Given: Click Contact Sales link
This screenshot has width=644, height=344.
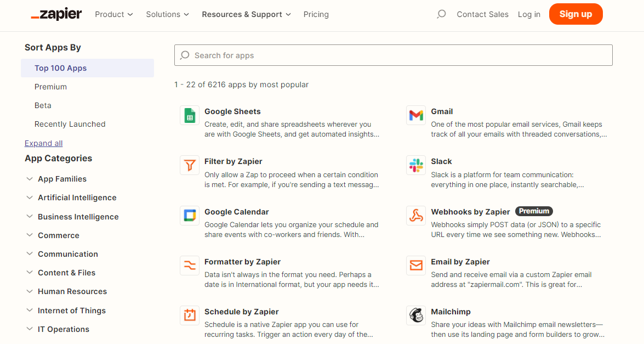Looking at the screenshot, I should tap(483, 14).
